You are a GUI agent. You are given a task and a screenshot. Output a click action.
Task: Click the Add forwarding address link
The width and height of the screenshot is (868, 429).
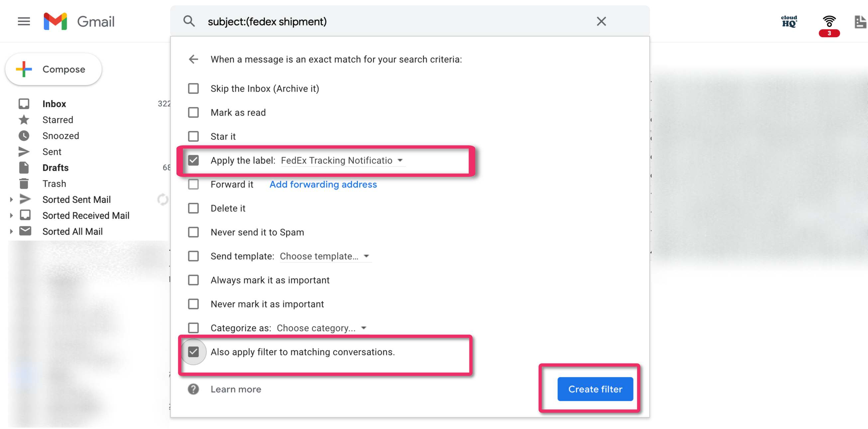[323, 184]
